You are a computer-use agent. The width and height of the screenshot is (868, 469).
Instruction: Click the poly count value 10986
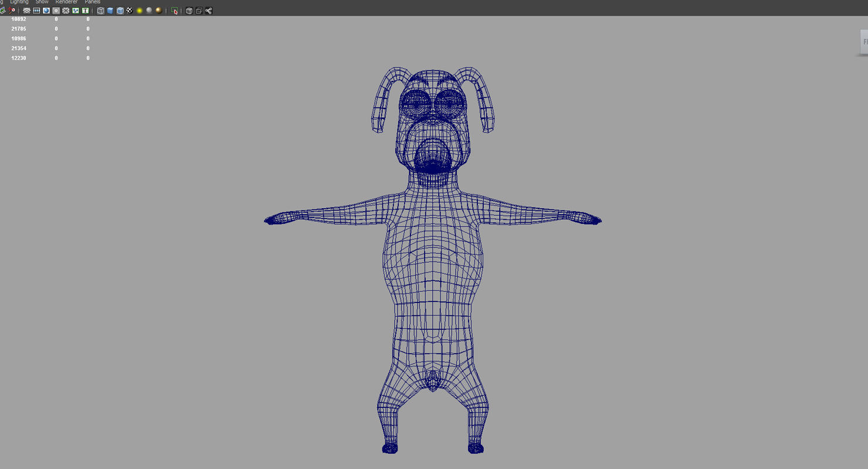[x=19, y=39]
